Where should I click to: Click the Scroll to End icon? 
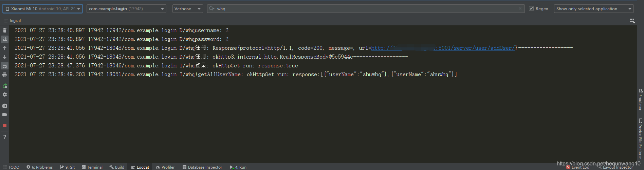(5, 39)
